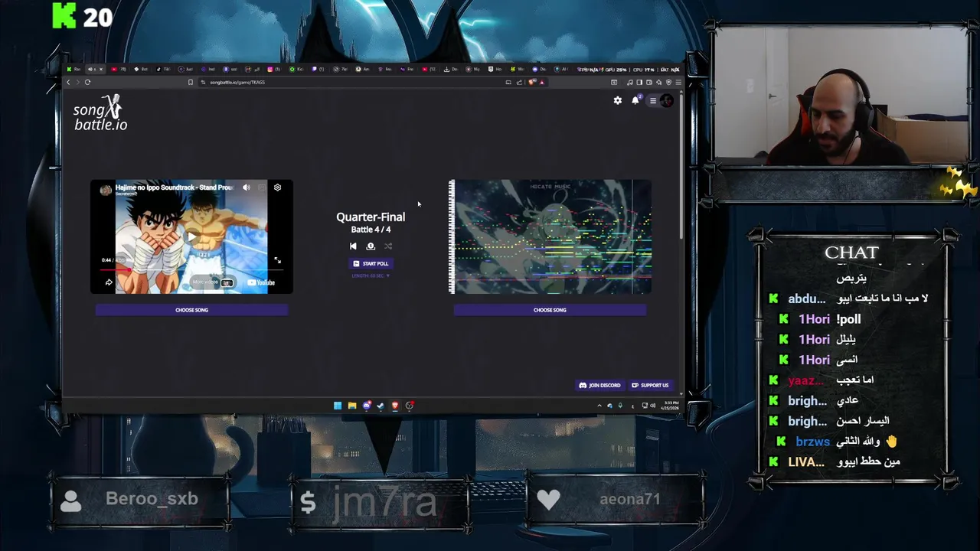Go to previous battle using skip-back icon
This screenshot has height=551, width=980.
click(353, 246)
